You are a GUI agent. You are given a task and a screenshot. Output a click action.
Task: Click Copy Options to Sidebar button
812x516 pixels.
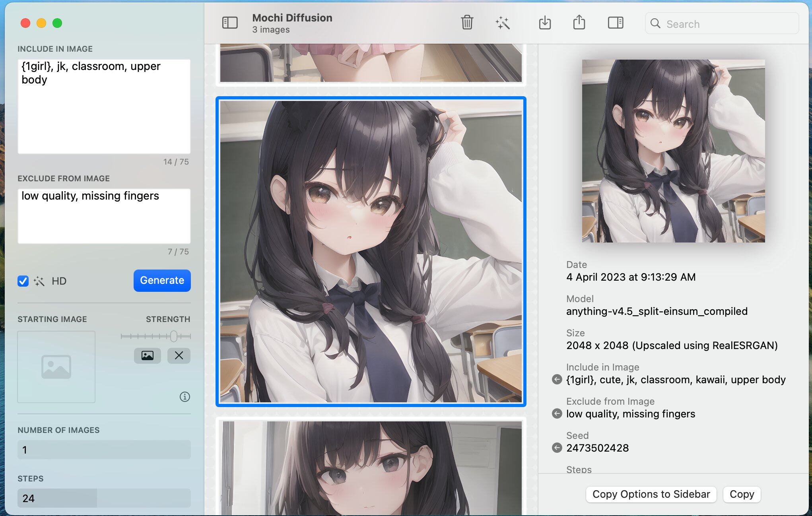point(651,494)
